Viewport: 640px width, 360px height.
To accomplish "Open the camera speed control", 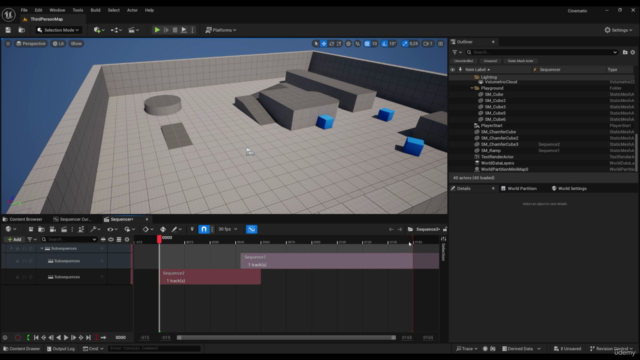I will pos(427,44).
